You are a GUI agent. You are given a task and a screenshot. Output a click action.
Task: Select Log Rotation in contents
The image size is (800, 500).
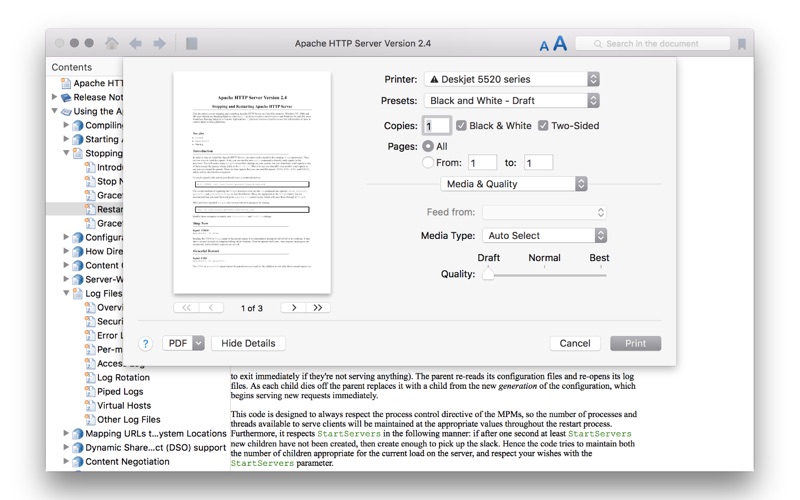[x=123, y=378]
